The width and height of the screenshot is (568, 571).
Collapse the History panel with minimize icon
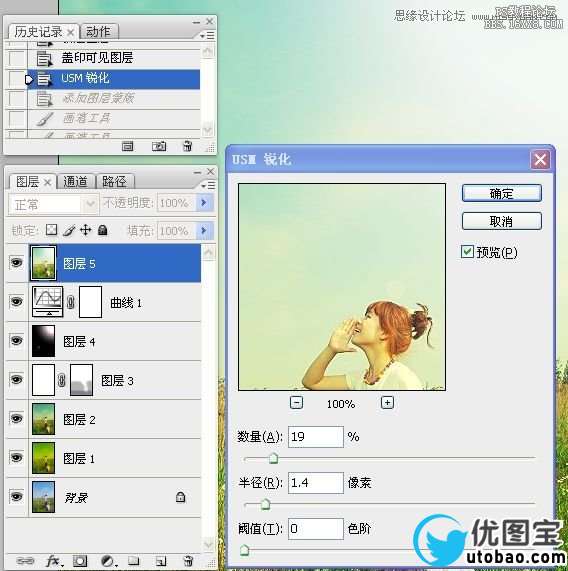click(x=197, y=23)
